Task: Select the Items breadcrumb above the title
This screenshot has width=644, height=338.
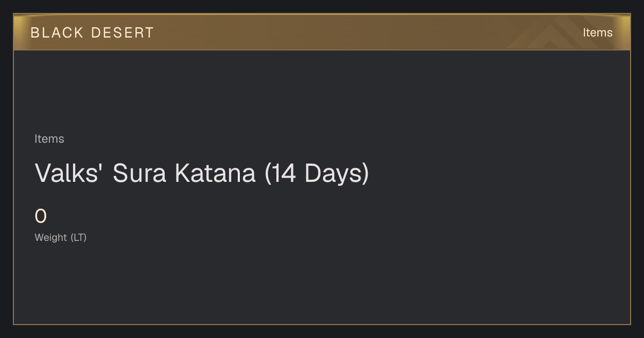Action: pos(49,139)
